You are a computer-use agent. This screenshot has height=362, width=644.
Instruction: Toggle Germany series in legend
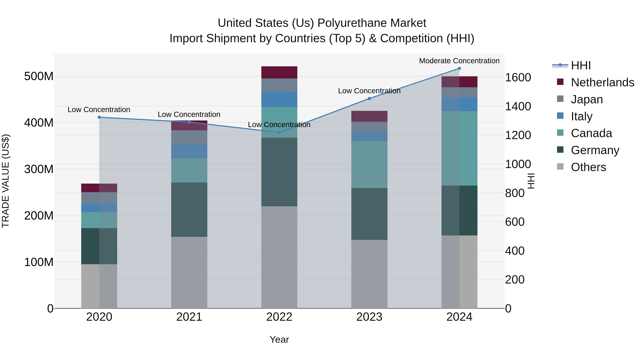coord(588,150)
